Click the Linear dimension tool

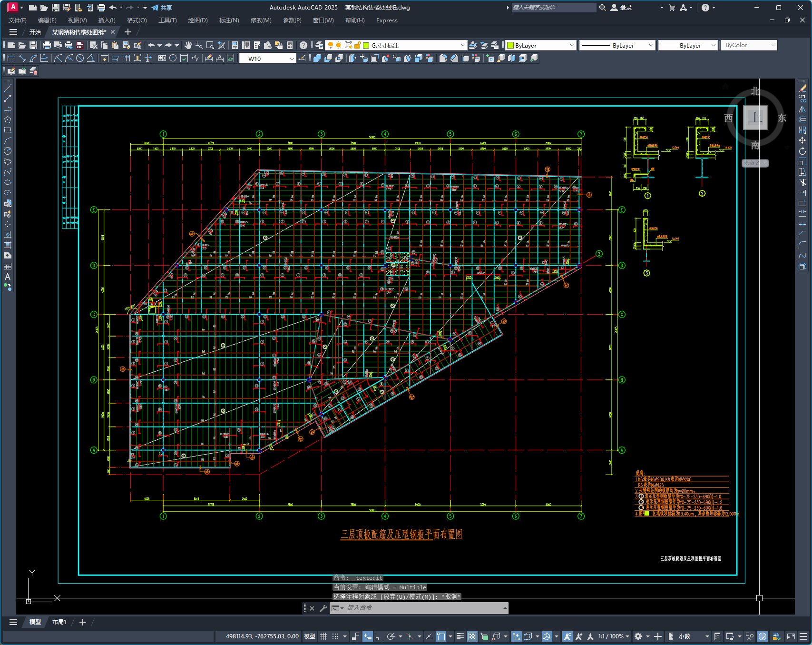pos(11,58)
